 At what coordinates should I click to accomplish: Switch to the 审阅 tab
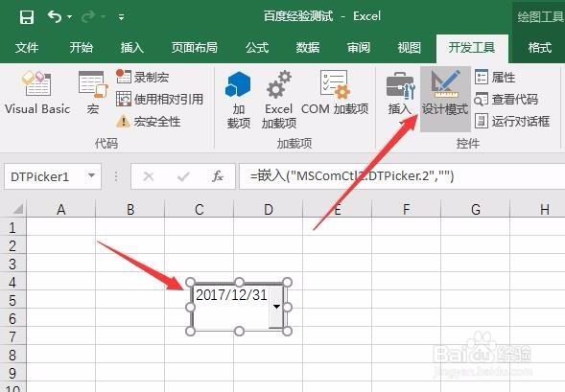click(x=359, y=47)
